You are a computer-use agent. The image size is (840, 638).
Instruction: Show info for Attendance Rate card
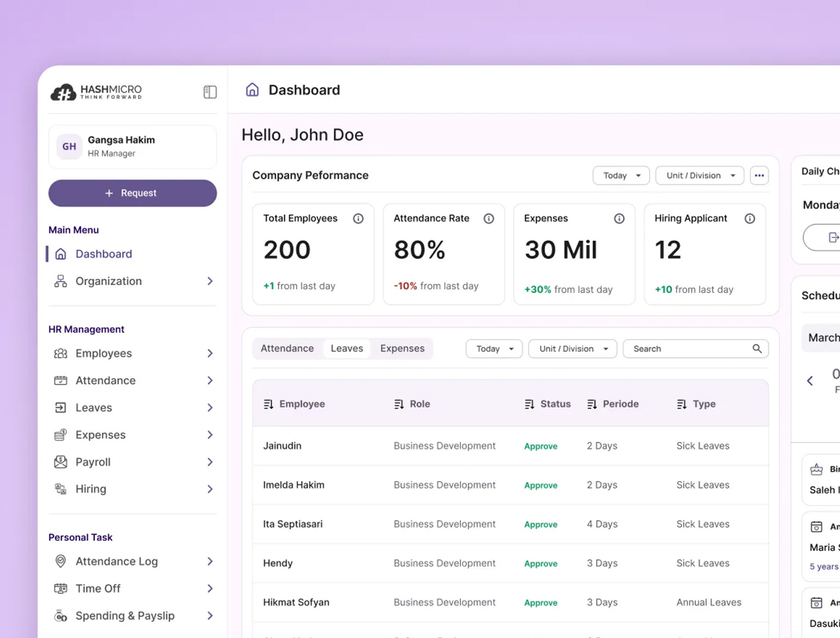pyautogui.click(x=489, y=219)
